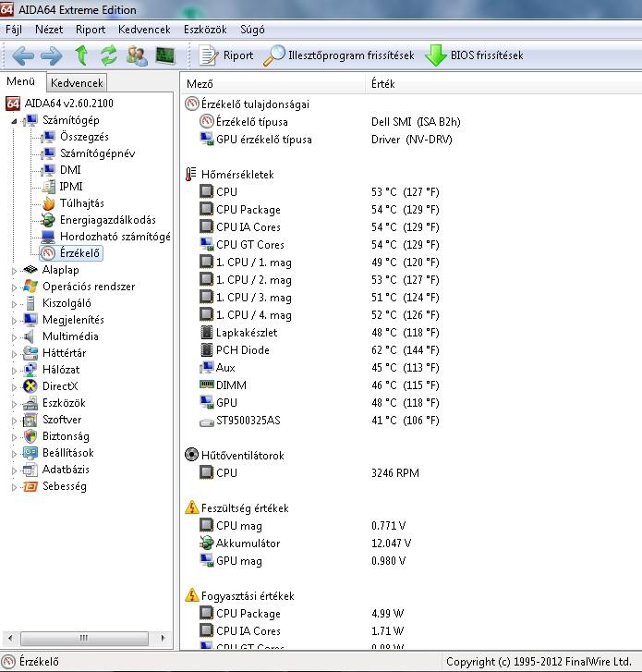The image size is (642, 672).
Task: Open the monitor diagnostics toolbar icon
Action: (165, 55)
